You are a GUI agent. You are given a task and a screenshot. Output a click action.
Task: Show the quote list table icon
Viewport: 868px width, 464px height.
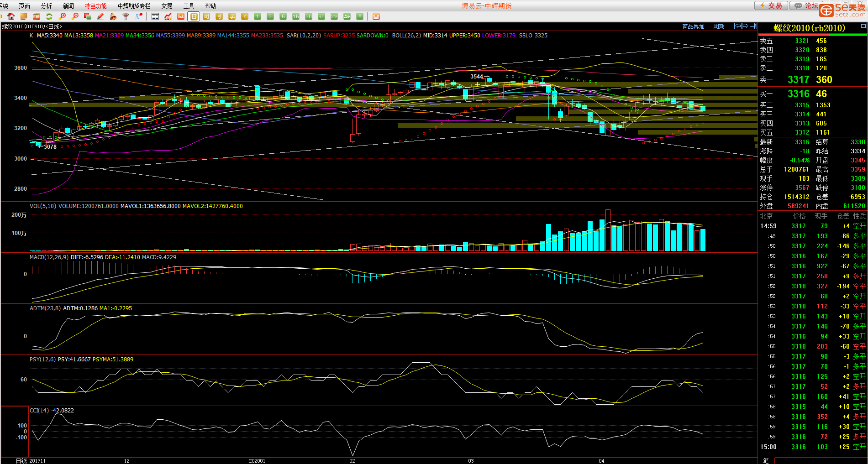pos(155,16)
